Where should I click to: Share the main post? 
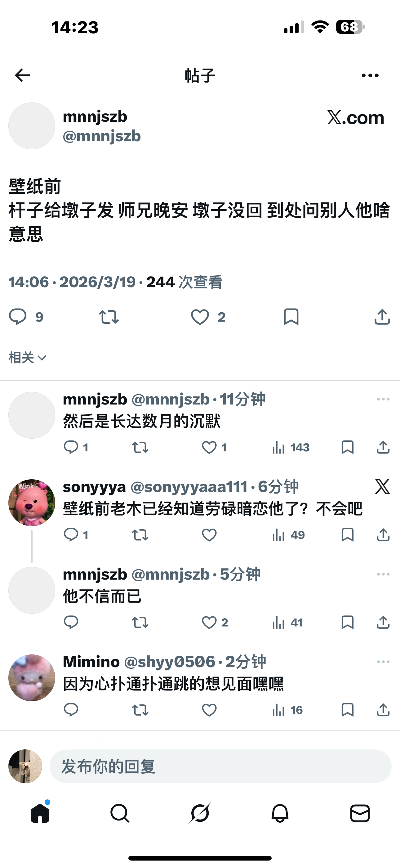pyautogui.click(x=382, y=317)
